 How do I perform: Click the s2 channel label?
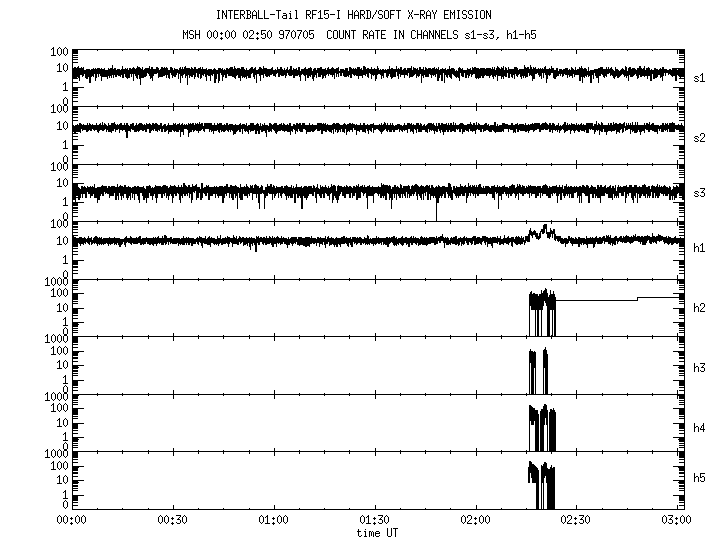coord(700,137)
